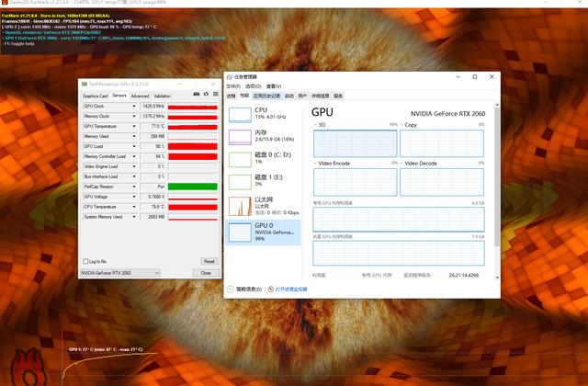Click the GPU-Z refresh icon
The height and width of the screenshot is (386, 588).
pos(206,94)
